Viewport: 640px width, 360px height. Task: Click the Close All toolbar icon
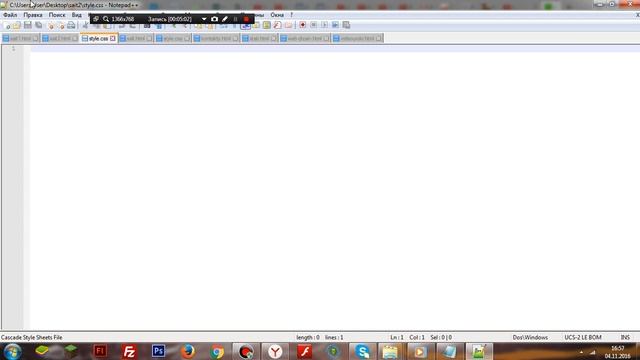[61, 25]
